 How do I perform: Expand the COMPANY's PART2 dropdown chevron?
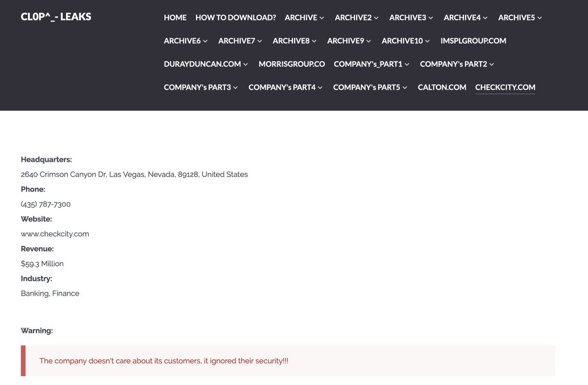click(x=491, y=64)
